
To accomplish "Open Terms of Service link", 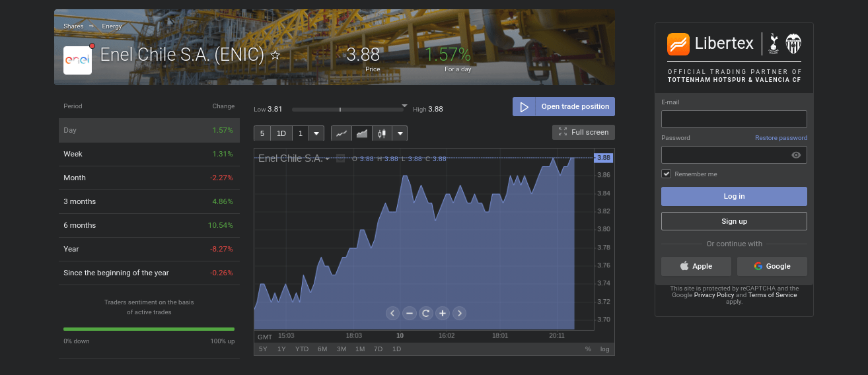I will (772, 295).
